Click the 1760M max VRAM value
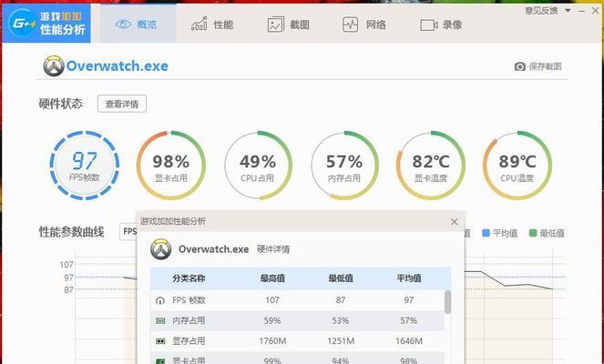Screen dimensions: 604x364 (272, 341)
